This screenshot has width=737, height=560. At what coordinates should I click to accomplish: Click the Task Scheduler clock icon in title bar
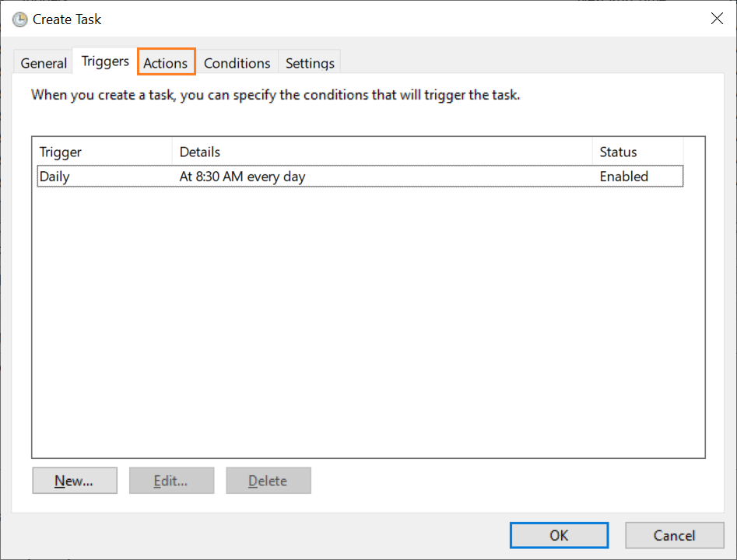coord(19,19)
